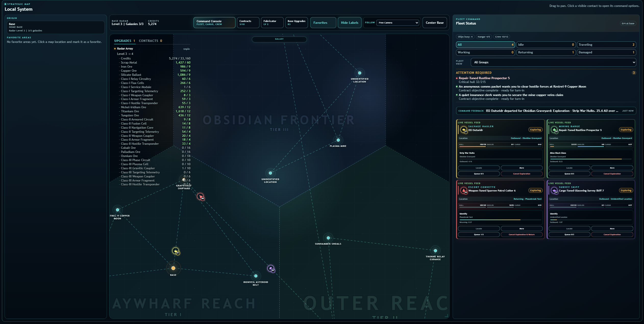Select the Ironveil Asteroid Belt node
Viewport: 644px width, 324px height.
[x=256, y=276]
